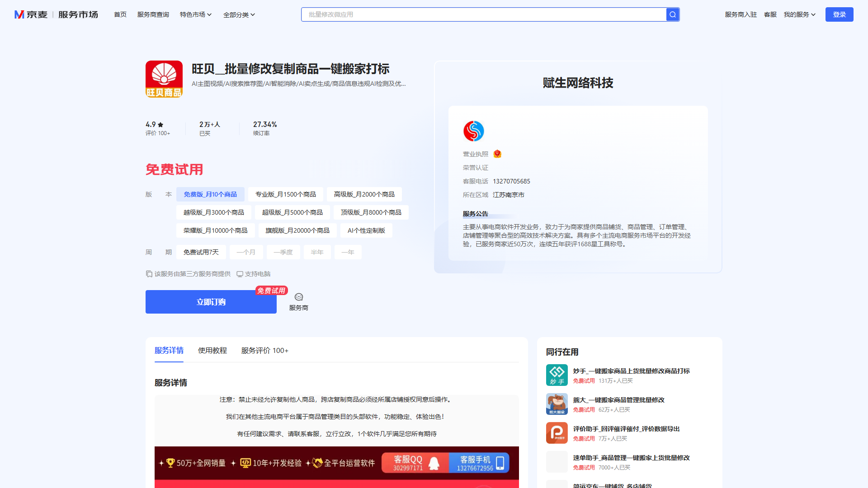Image resolution: width=868 pixels, height=488 pixels.
Task: Click the 27.34% renewal rate value
Action: pyautogui.click(x=265, y=124)
